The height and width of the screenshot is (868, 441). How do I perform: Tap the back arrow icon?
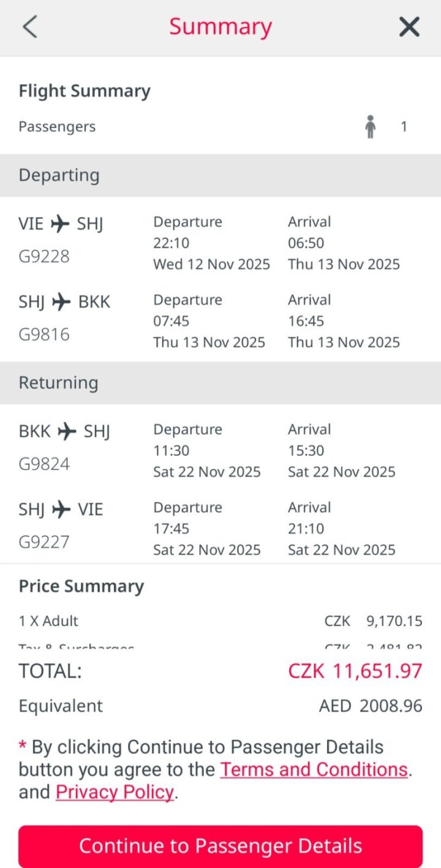(x=30, y=28)
